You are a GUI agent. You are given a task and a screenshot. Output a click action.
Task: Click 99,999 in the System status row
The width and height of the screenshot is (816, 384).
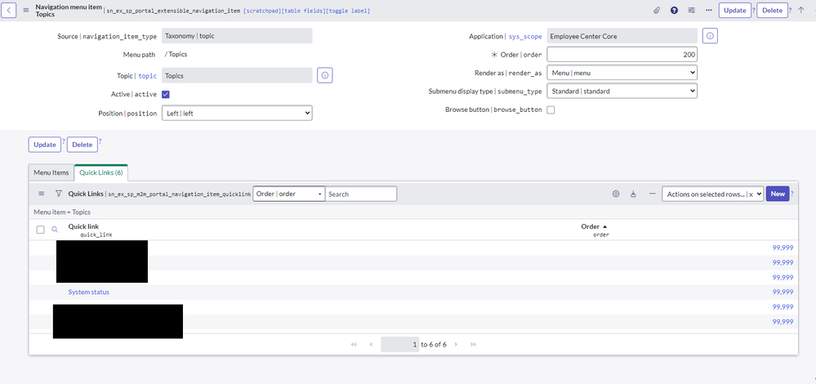tap(783, 292)
